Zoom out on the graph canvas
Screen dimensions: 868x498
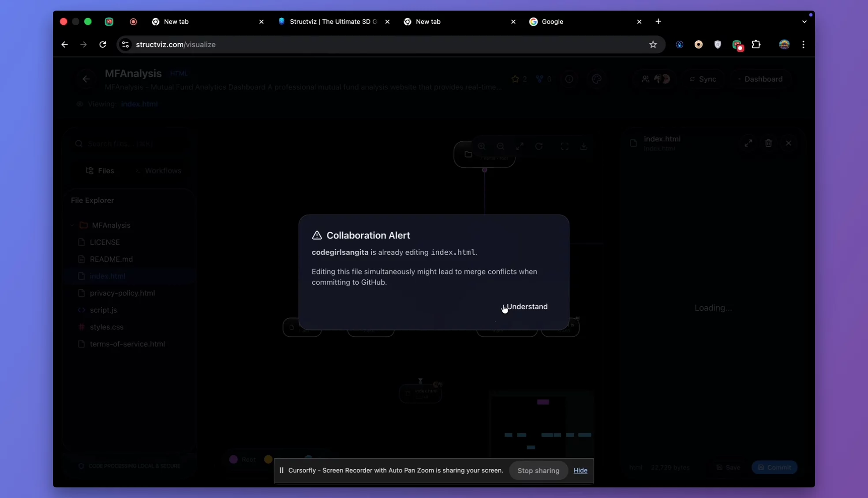[501, 146]
